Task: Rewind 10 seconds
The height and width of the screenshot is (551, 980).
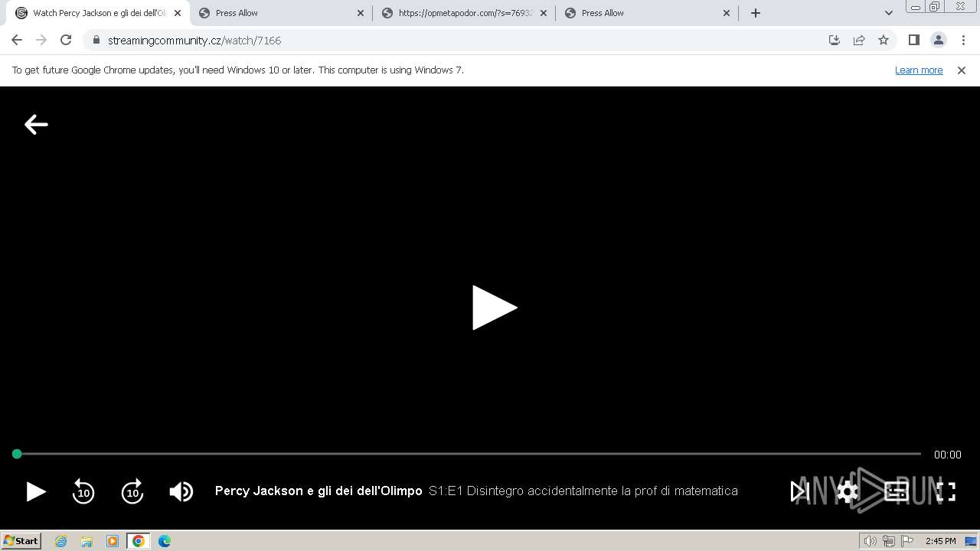Action: point(83,491)
